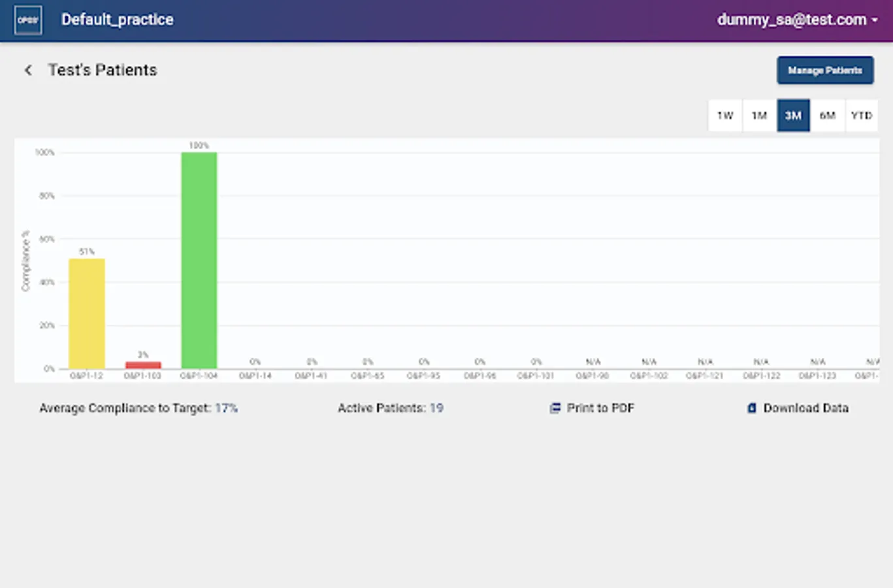Open the dummy_sa@test.com account dropdown
This screenshot has height=588, width=893.
tap(797, 20)
